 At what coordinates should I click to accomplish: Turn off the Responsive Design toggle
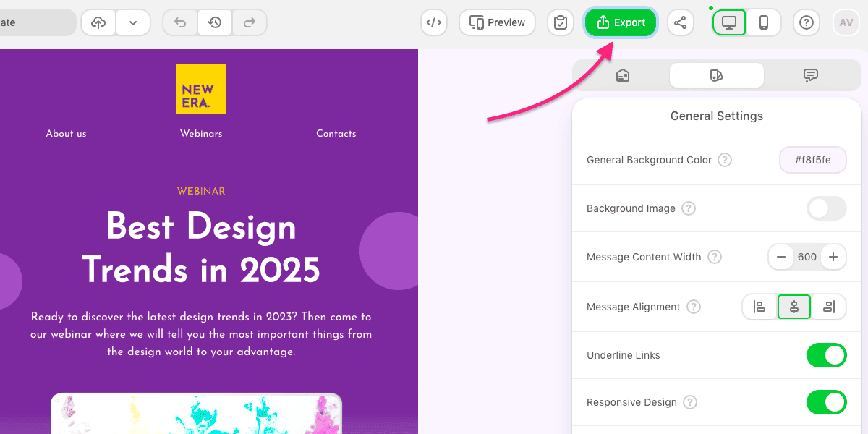826,402
